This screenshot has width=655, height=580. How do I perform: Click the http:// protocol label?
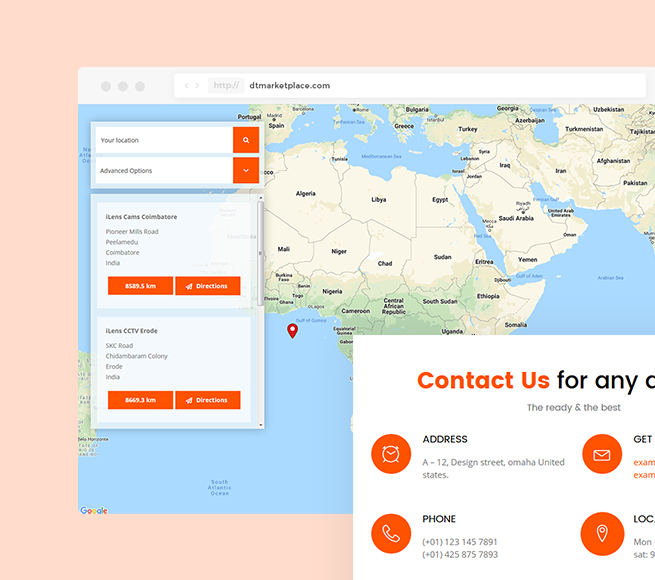[x=226, y=86]
